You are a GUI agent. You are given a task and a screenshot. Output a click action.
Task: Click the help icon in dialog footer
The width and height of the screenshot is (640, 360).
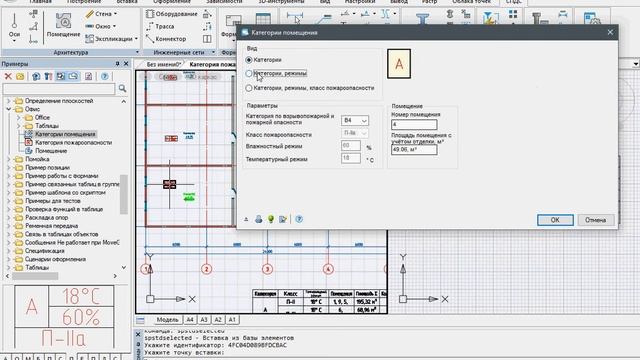point(299,219)
